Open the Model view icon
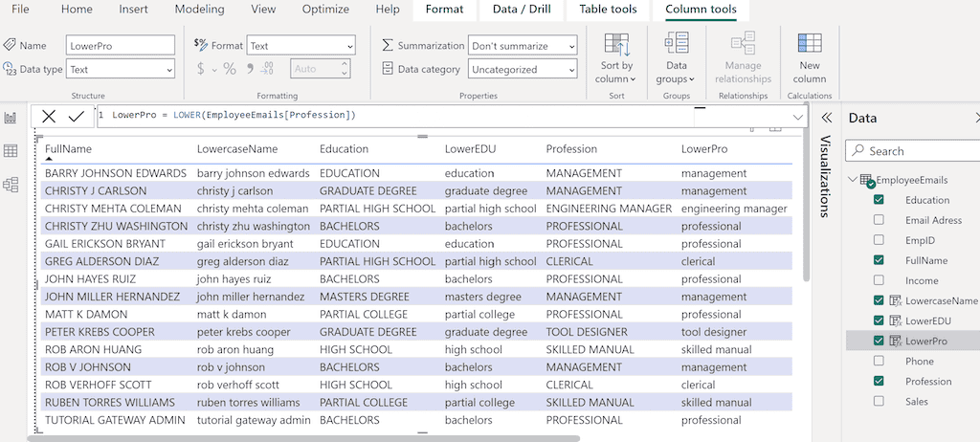 tap(11, 185)
